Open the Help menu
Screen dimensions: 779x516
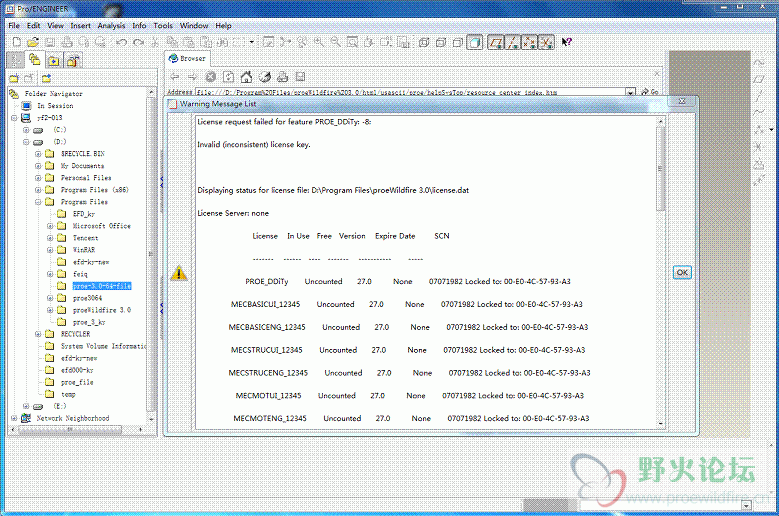click(x=223, y=26)
